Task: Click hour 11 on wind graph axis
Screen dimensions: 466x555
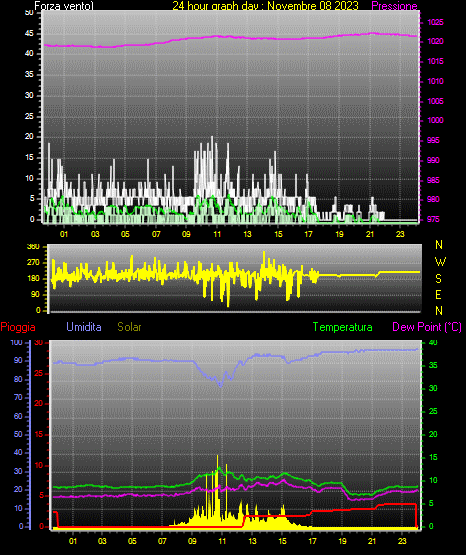Action: pos(217,234)
